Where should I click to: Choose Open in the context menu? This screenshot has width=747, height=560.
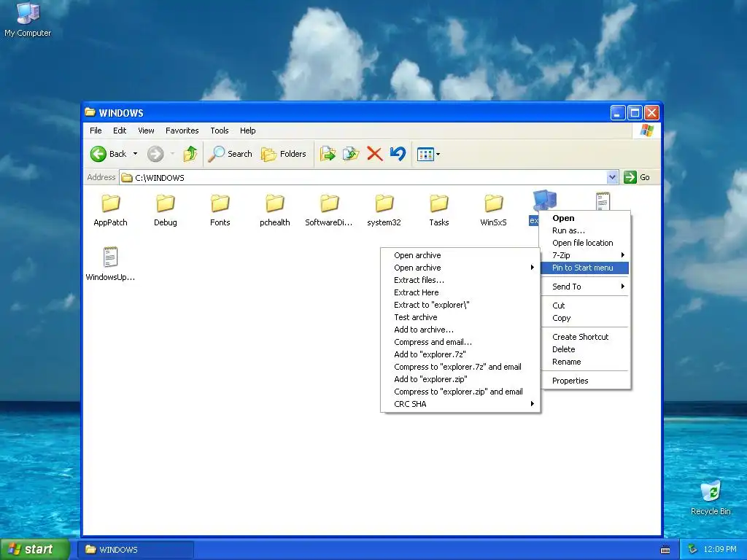pyautogui.click(x=585, y=218)
